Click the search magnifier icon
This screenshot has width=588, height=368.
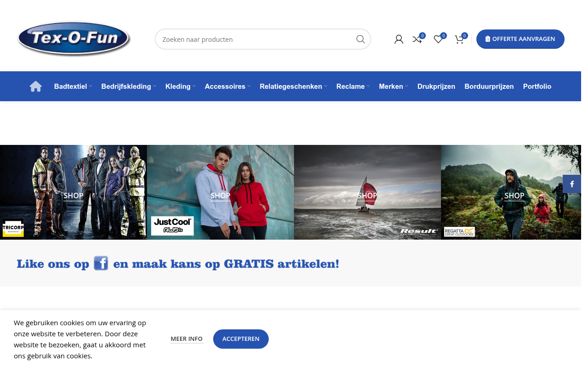pos(361,39)
